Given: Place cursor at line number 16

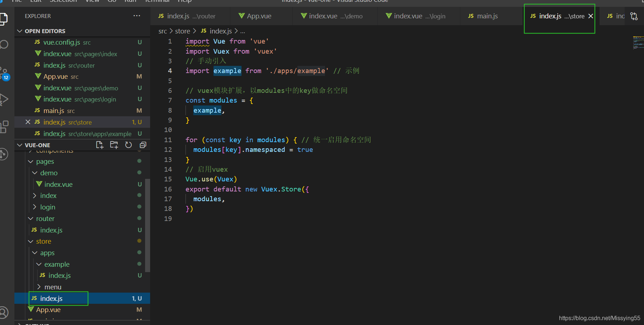Looking at the screenshot, I should pyautogui.click(x=168, y=189).
